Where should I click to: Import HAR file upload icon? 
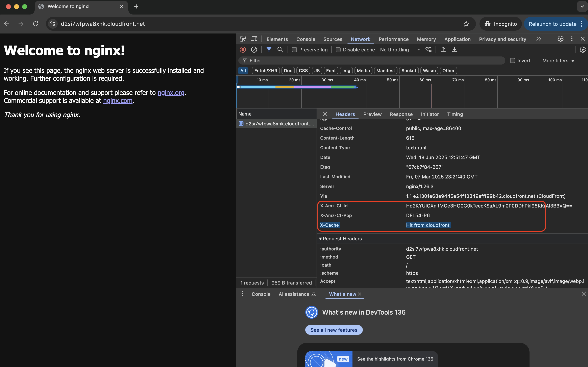click(443, 50)
